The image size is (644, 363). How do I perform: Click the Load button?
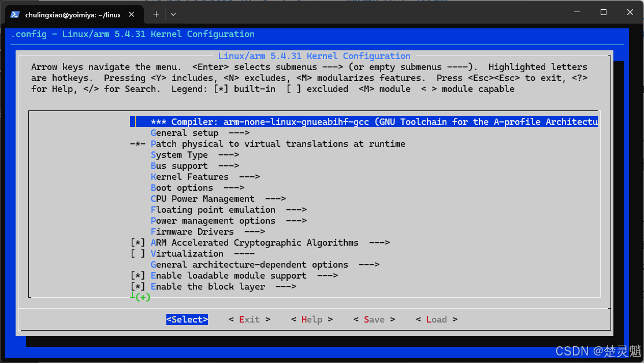437,320
